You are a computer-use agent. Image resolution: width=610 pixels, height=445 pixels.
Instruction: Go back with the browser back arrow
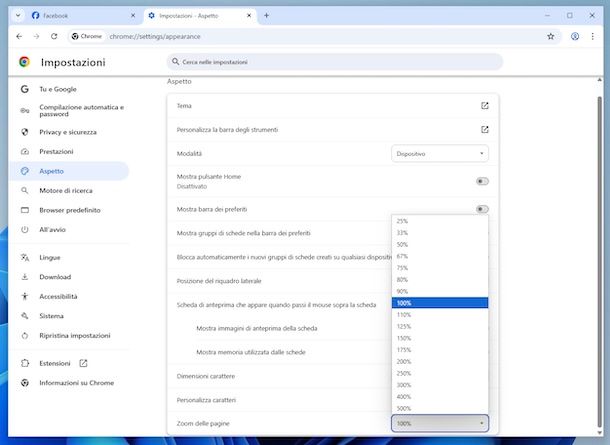tap(19, 36)
